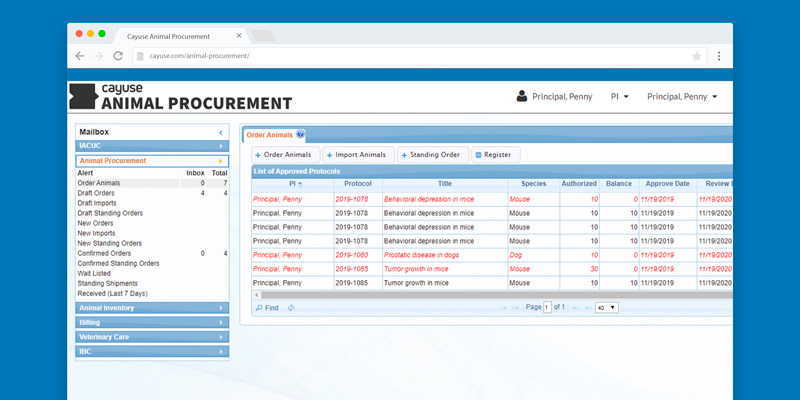
Task: Go to the previous page icon
Action: pyautogui.click(x=515, y=308)
